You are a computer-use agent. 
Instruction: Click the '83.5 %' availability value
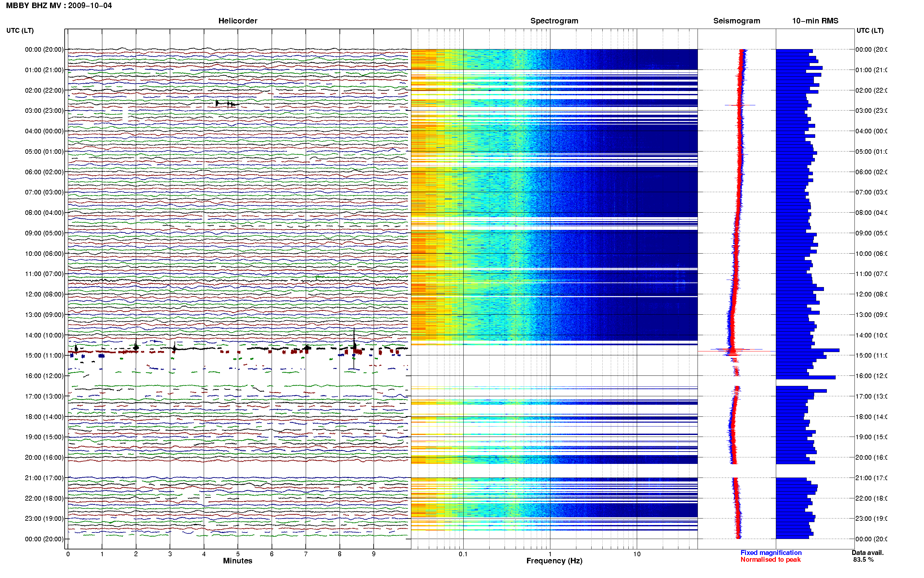[x=863, y=560]
